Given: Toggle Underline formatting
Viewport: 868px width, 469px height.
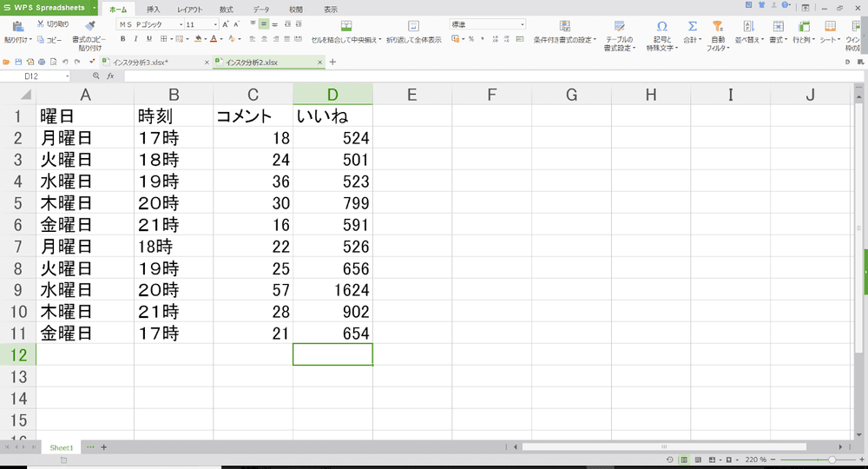Looking at the screenshot, I should tap(149, 39).
